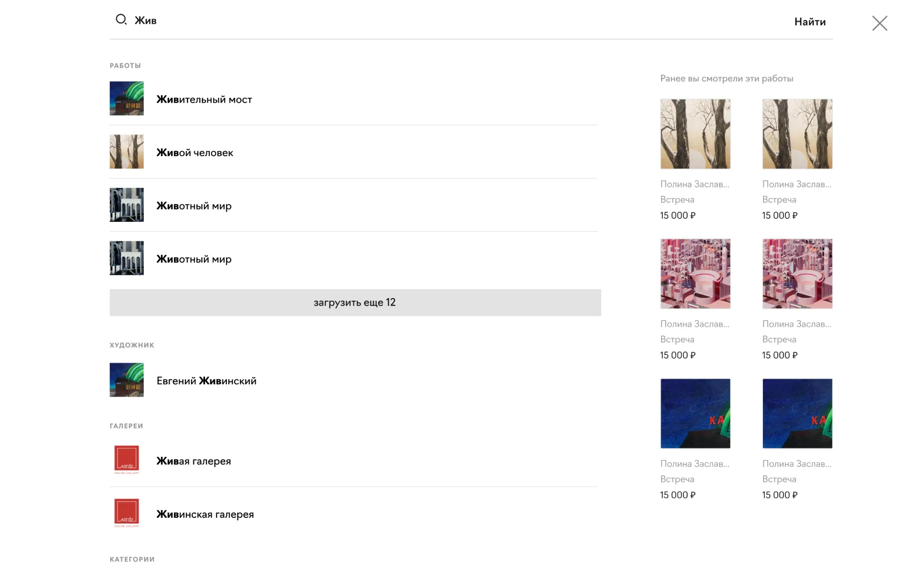Load 12 more works results
924x576 pixels.
point(355,302)
